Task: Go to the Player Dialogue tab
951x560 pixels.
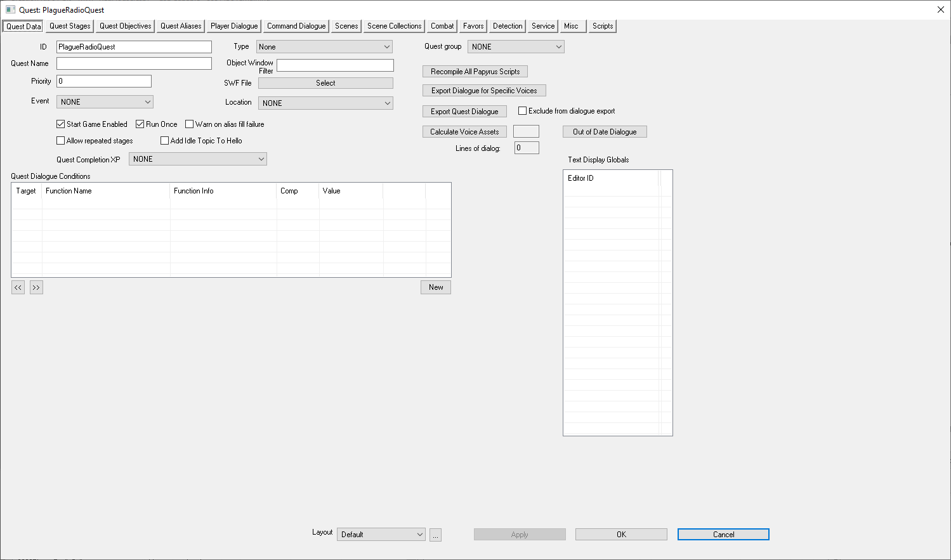Action: tap(234, 26)
